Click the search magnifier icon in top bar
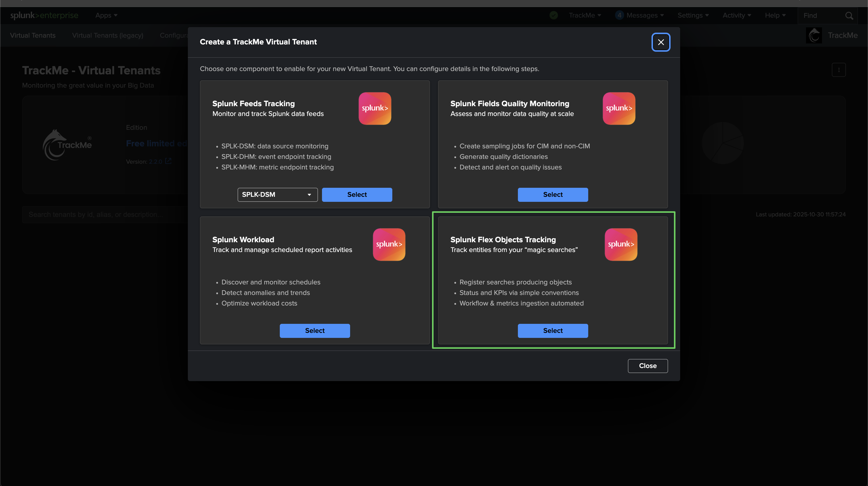 tap(849, 16)
